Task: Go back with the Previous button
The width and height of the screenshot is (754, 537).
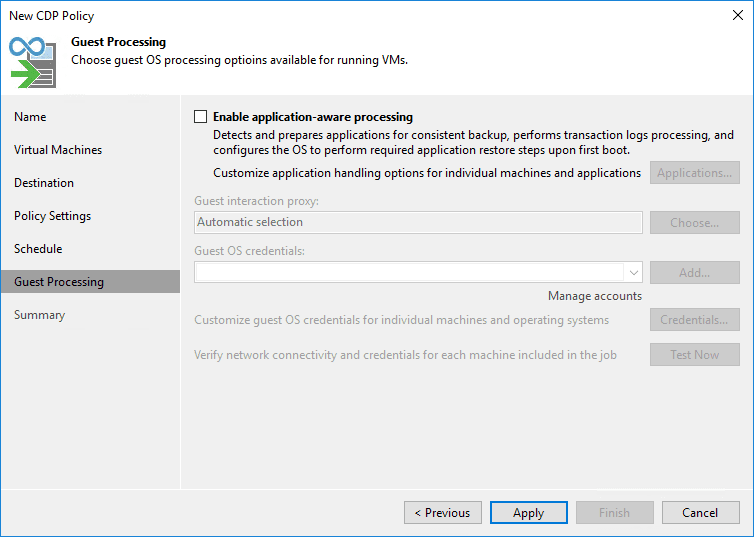Action: click(443, 513)
